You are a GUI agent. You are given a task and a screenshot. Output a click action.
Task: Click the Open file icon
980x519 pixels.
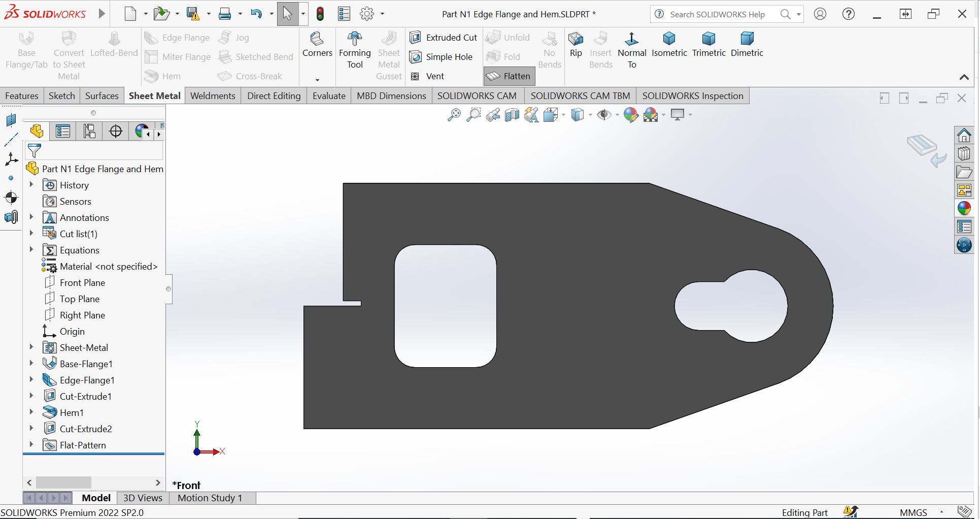click(161, 14)
